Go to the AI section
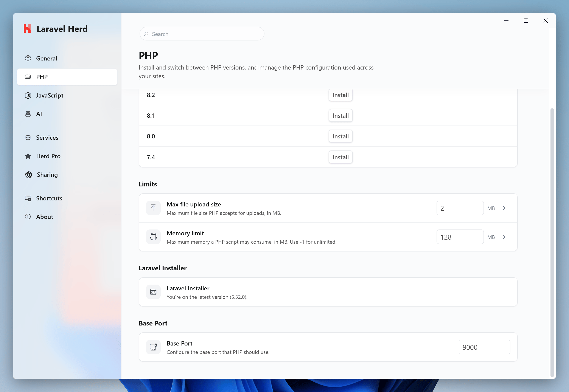 tap(67, 114)
